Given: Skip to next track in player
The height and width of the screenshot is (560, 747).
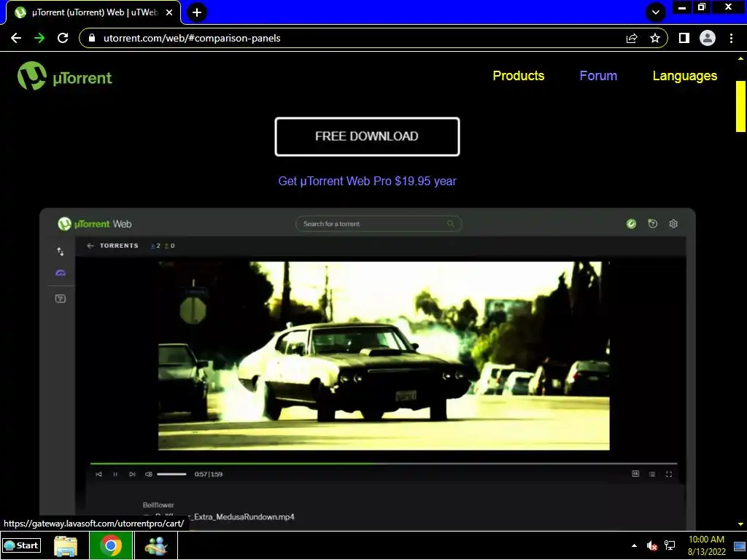Looking at the screenshot, I should pyautogui.click(x=132, y=474).
